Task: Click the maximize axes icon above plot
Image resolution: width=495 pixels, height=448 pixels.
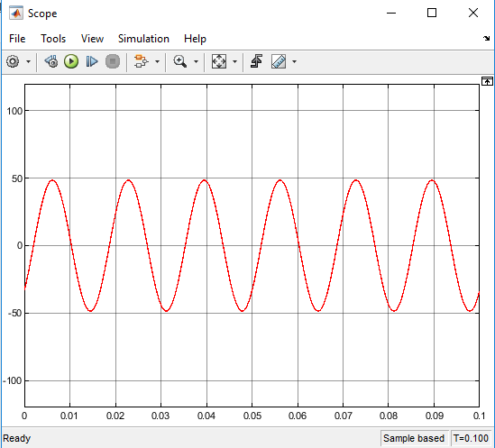Action: [x=487, y=81]
